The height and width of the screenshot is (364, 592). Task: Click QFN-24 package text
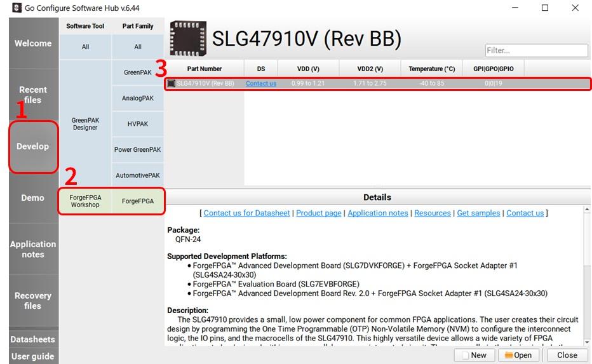pos(188,239)
